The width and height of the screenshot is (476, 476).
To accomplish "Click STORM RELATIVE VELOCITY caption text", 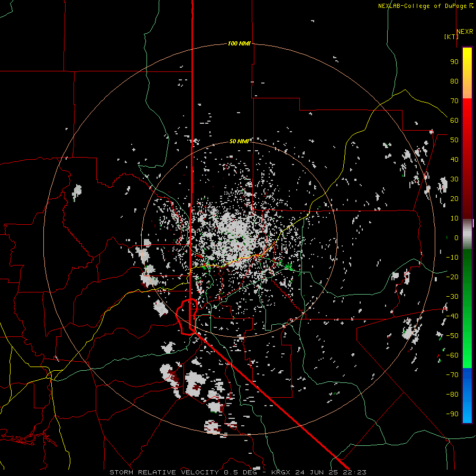I will 164,472.
